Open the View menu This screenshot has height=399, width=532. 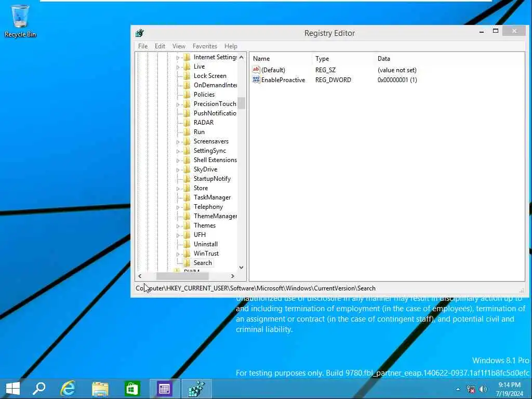[179, 46]
